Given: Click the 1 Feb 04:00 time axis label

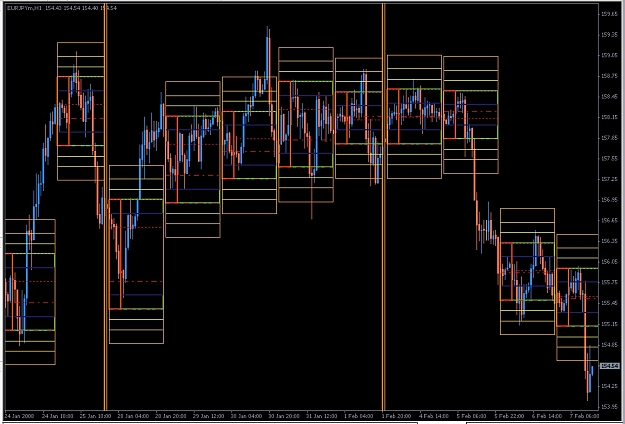Looking at the screenshot, I should pos(360,416).
